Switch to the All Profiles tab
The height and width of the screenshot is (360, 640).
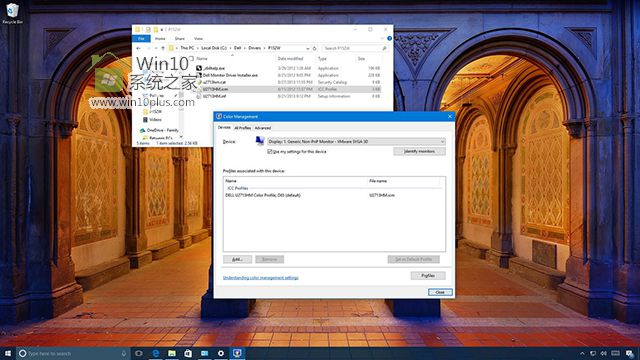click(242, 128)
